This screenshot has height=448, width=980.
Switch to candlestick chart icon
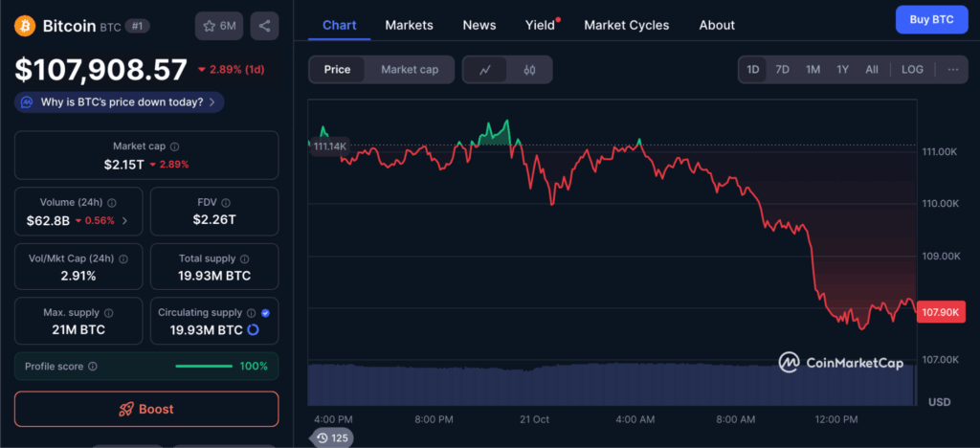(x=529, y=70)
